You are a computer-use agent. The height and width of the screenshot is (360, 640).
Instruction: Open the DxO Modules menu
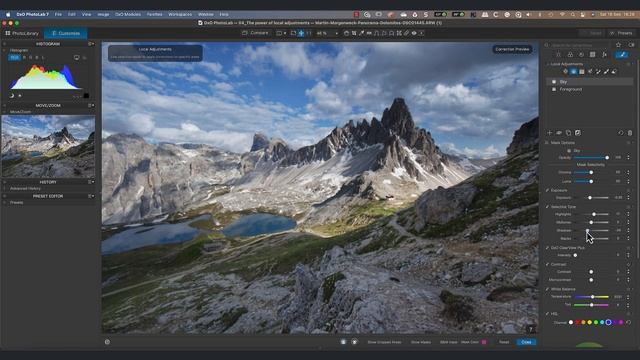(128, 14)
